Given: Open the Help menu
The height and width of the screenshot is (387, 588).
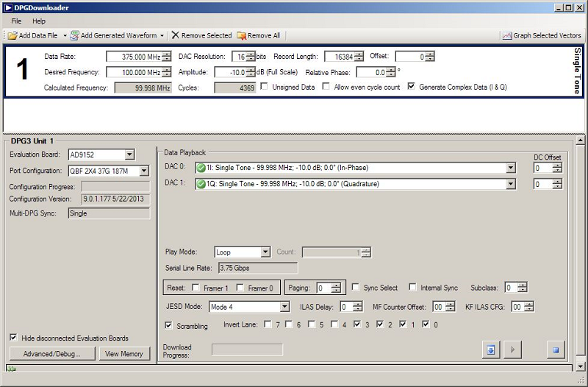Looking at the screenshot, I should 39,21.
